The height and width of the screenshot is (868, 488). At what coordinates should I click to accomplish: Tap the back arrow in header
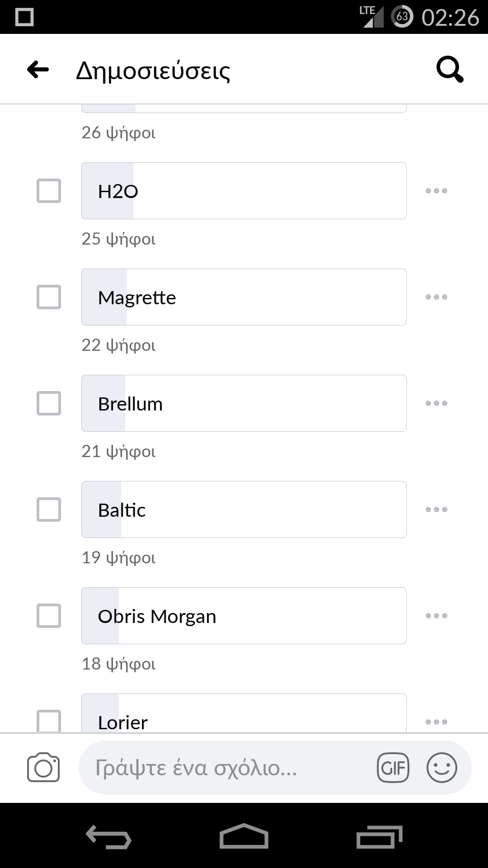click(x=38, y=70)
